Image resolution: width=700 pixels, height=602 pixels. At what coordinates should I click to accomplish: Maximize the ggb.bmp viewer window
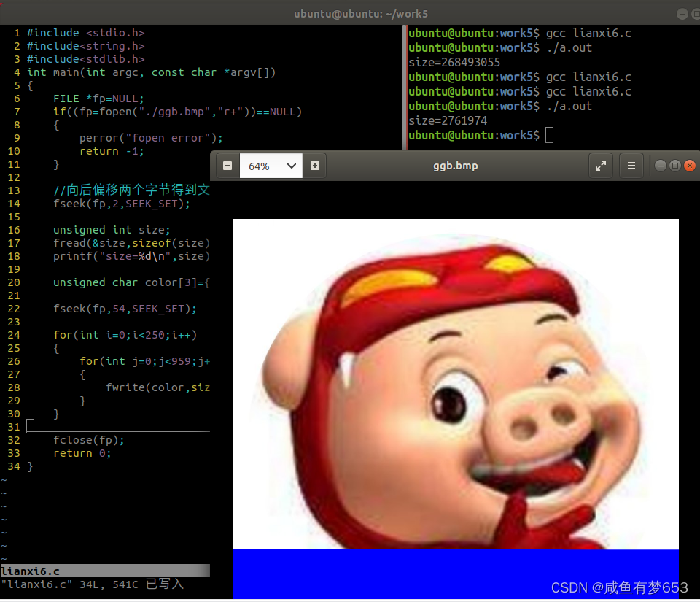tap(675, 166)
